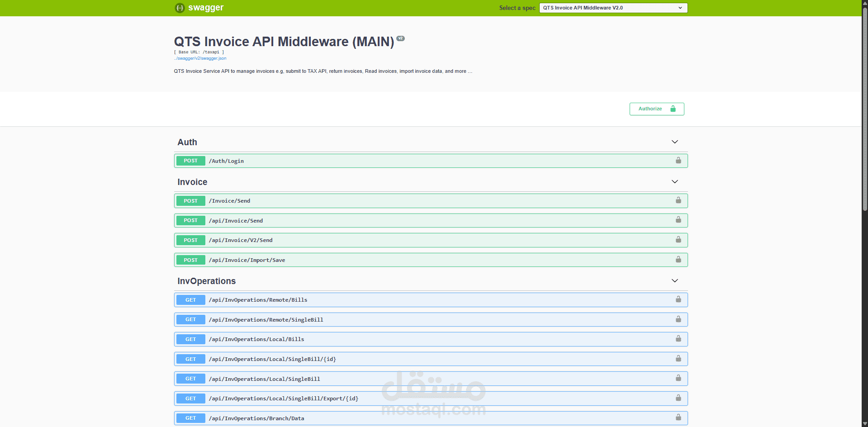Click the scrollbar up arrow

click(x=865, y=3)
